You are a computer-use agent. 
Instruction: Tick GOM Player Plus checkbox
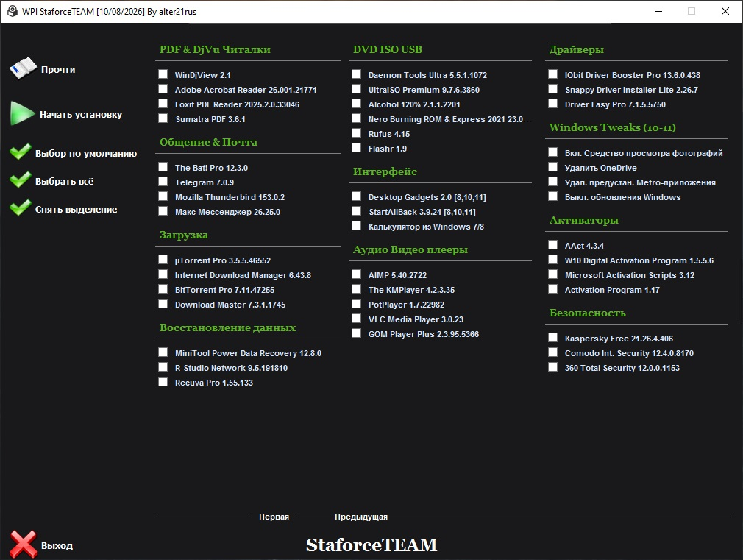point(356,333)
